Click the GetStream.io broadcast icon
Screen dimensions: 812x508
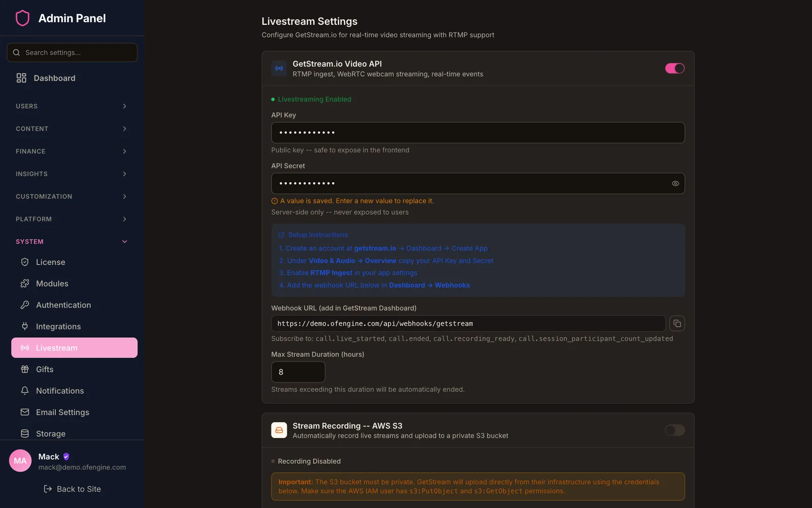click(279, 68)
